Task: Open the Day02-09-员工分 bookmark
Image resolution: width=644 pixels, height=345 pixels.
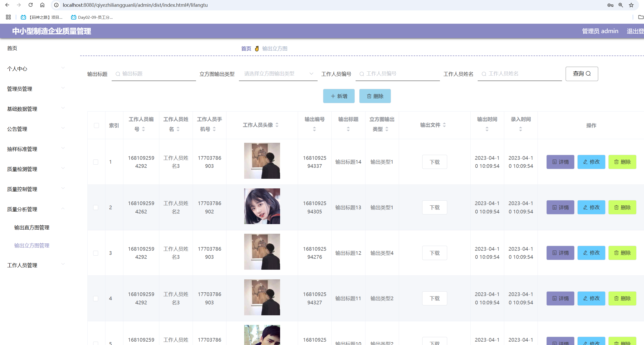Action: (92, 17)
